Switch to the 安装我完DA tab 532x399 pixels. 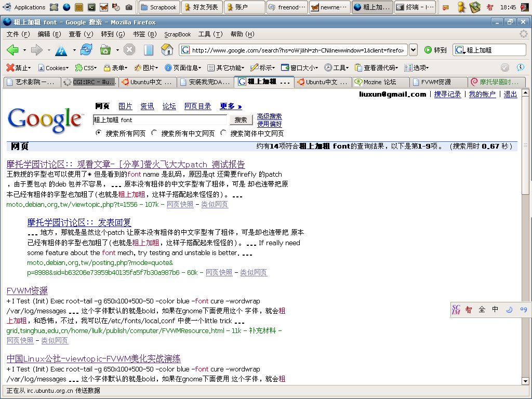point(206,82)
